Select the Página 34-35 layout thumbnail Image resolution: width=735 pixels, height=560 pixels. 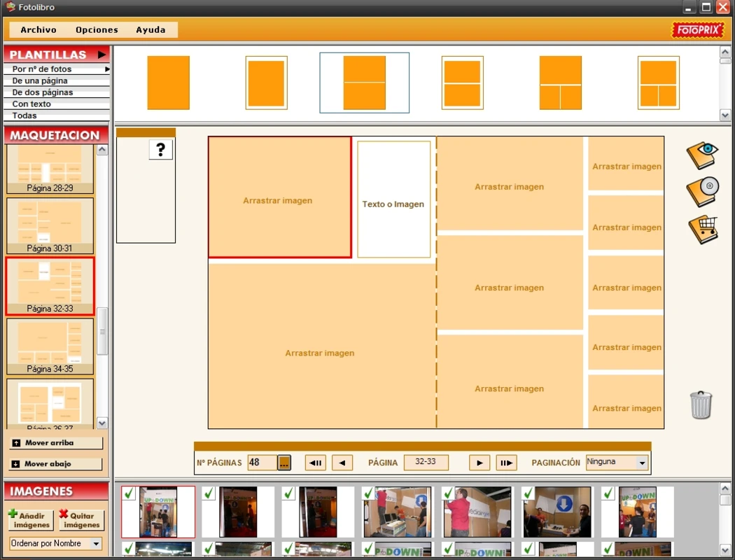50,346
